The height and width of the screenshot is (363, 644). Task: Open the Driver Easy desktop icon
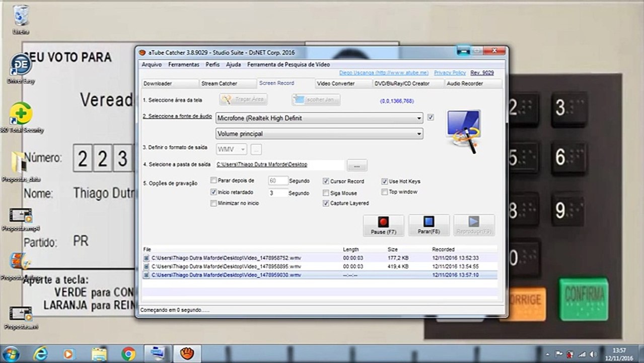coord(21,69)
